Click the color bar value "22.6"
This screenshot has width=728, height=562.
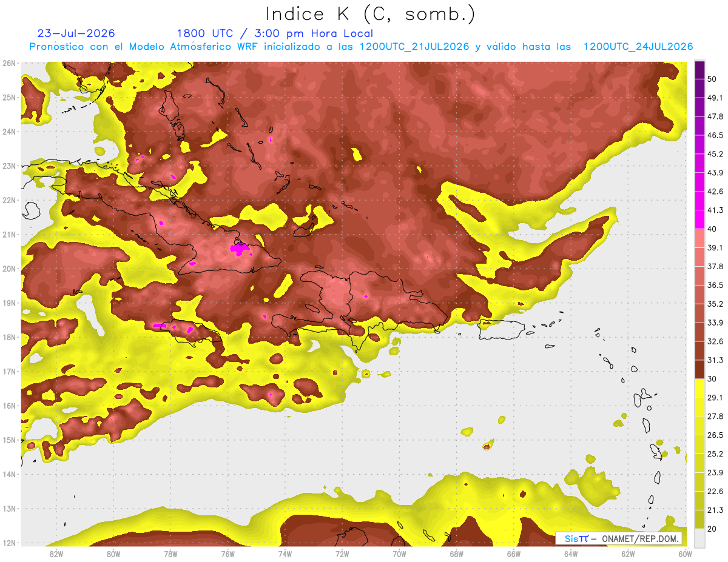tap(715, 492)
